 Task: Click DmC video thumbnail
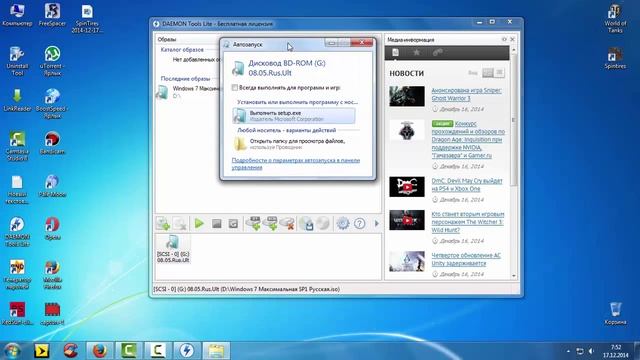[x=407, y=187]
